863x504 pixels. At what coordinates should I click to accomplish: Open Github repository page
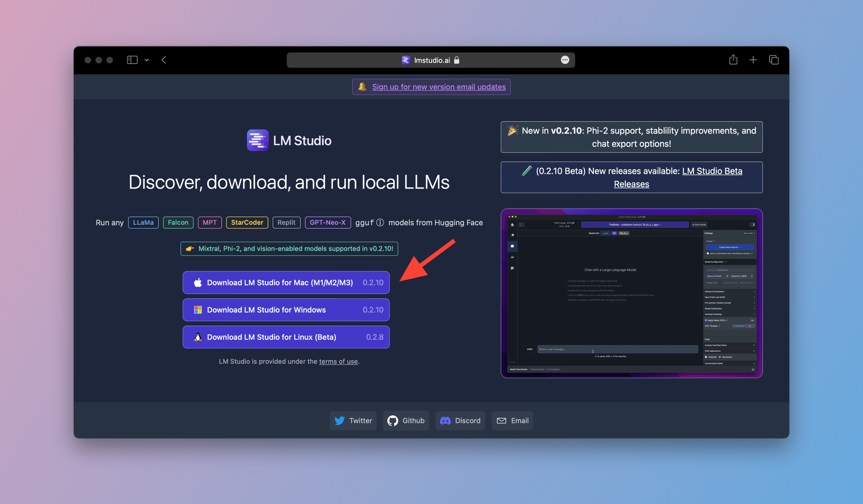tap(406, 420)
